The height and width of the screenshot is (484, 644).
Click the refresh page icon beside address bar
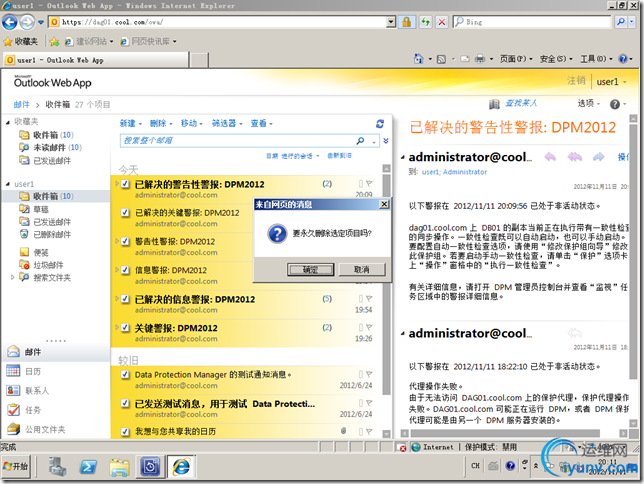pyautogui.click(x=425, y=22)
